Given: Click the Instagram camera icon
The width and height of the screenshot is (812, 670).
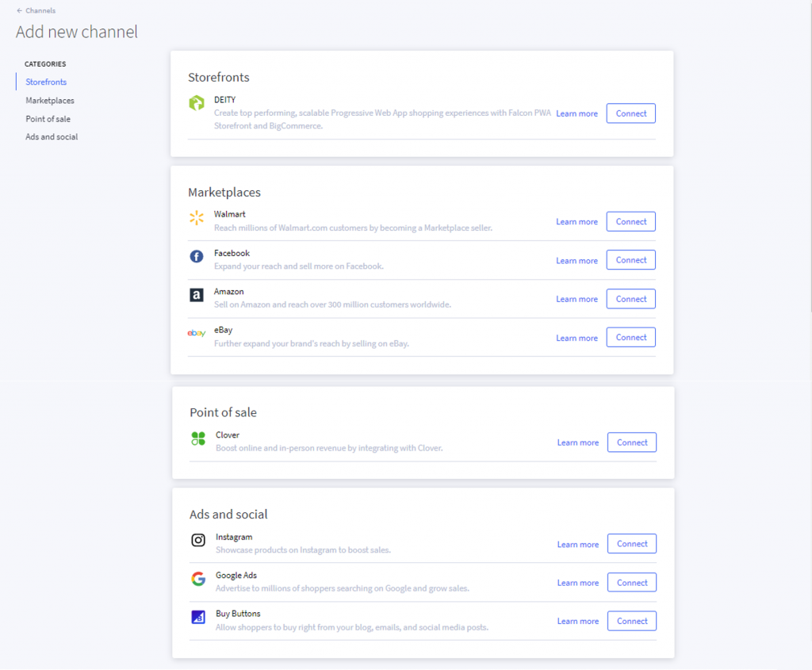Looking at the screenshot, I should (x=197, y=540).
